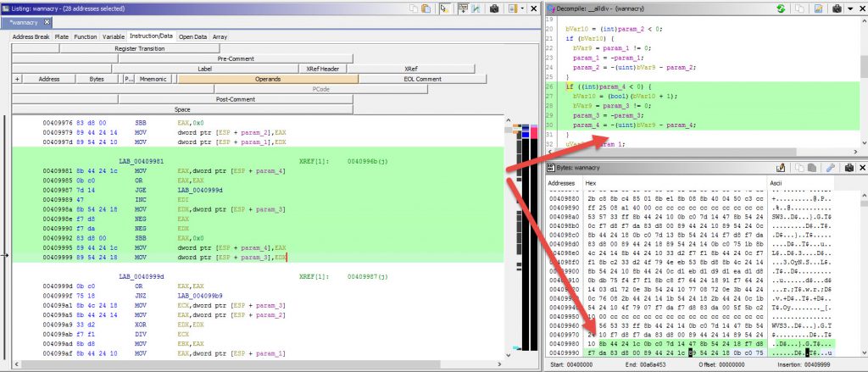Switch to the Function tab

click(85, 37)
